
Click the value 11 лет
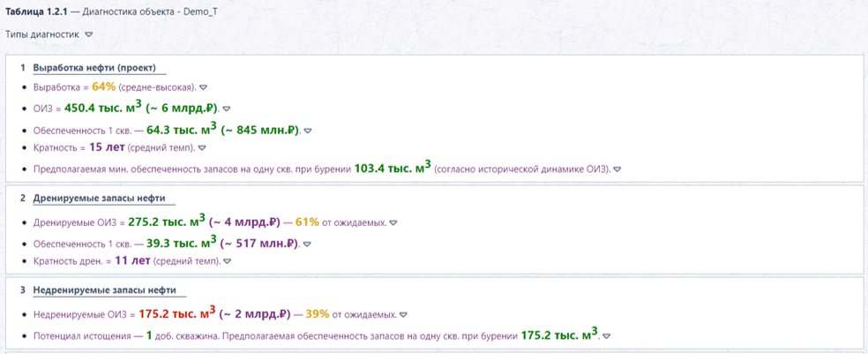[133, 260]
